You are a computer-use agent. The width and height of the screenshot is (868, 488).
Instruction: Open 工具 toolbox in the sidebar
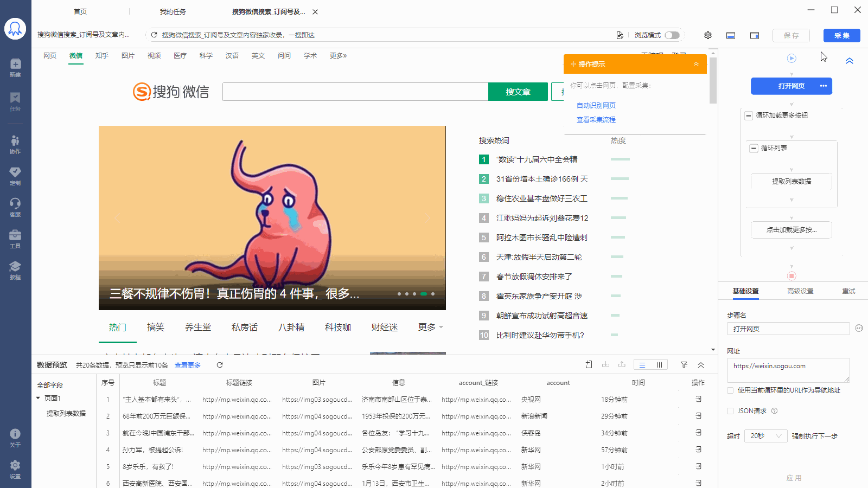pyautogui.click(x=15, y=239)
